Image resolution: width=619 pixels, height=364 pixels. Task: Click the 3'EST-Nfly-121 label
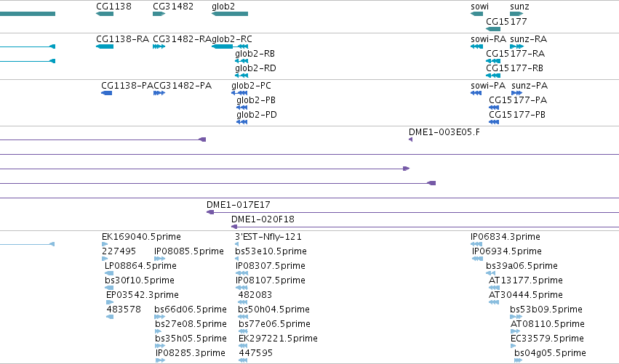click(x=268, y=237)
